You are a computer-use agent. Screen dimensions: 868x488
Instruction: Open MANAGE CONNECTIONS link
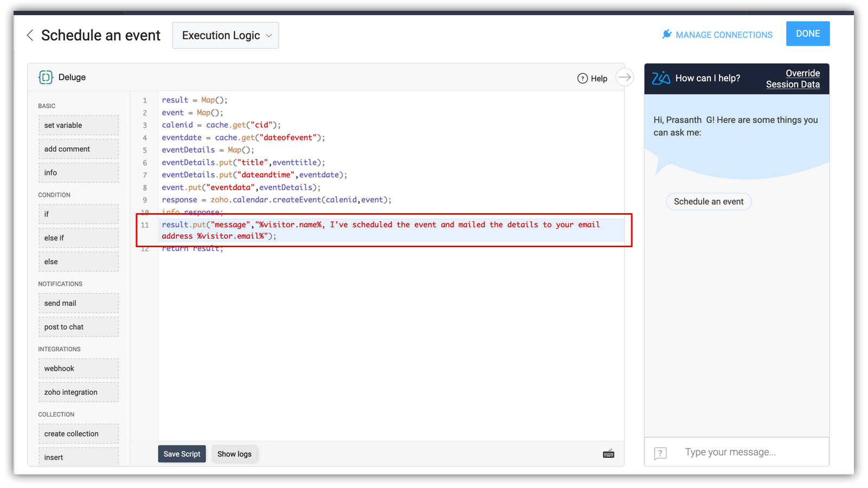(724, 35)
